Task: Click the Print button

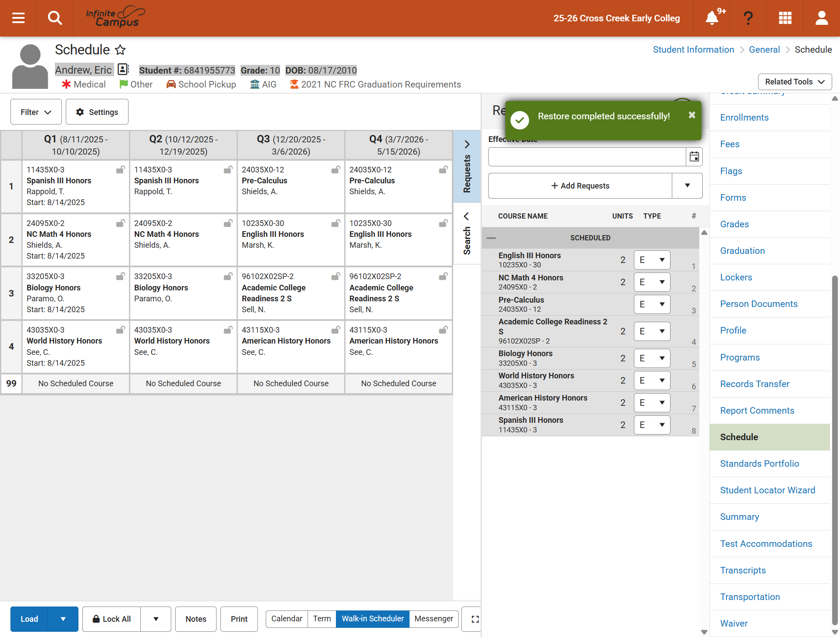Action: pos(239,619)
